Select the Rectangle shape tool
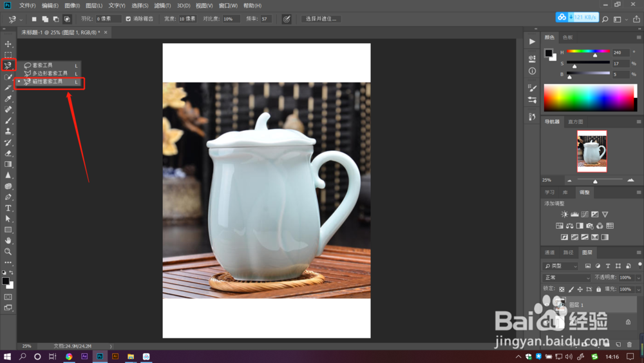The width and height of the screenshot is (644, 363). pyautogui.click(x=8, y=230)
